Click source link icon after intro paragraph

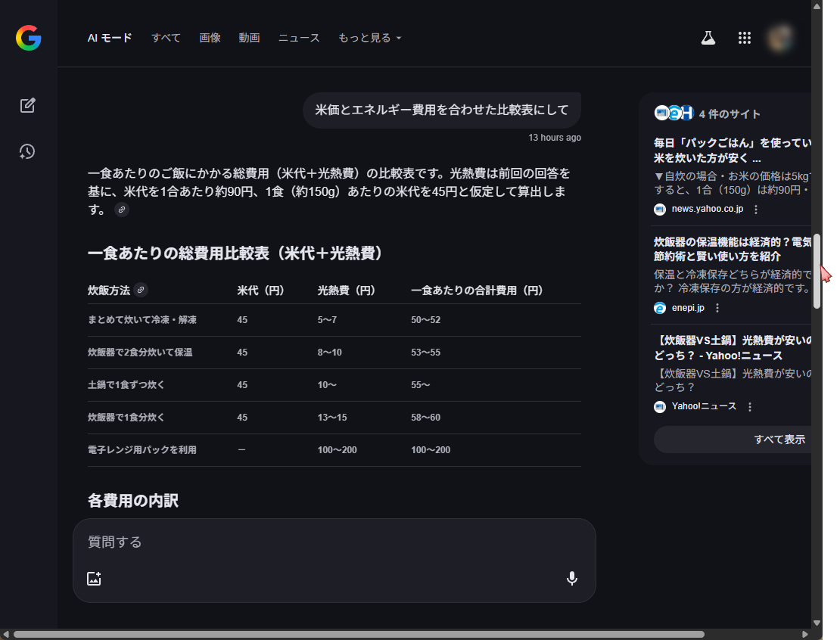coord(122,210)
